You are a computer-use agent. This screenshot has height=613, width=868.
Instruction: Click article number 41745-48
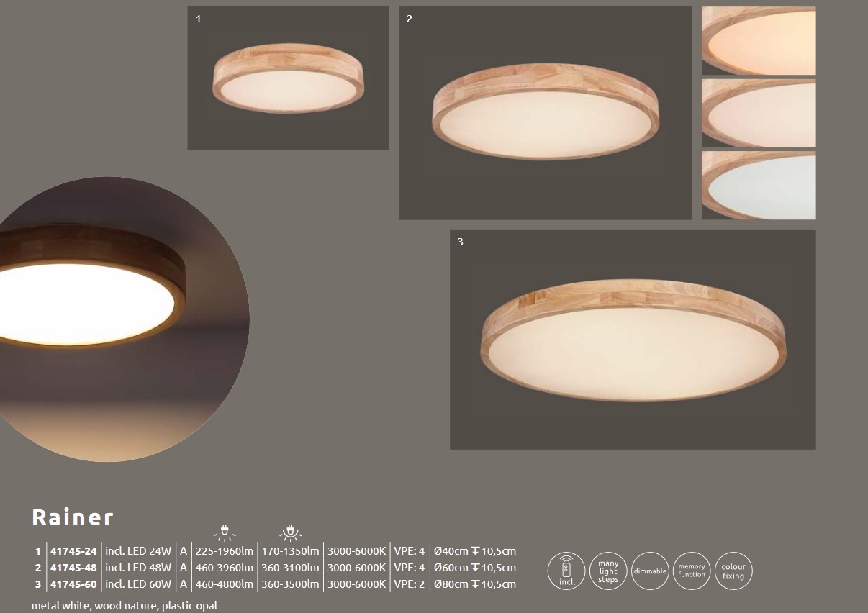73,568
